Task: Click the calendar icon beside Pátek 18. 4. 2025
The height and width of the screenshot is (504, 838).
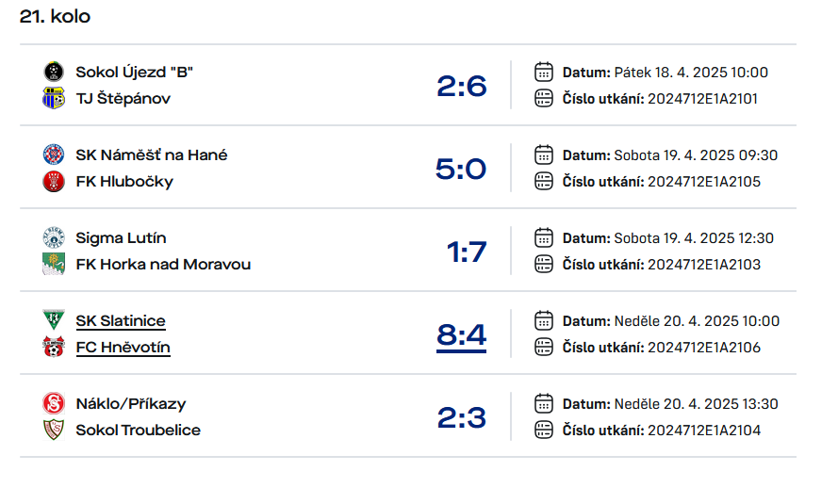Action: [544, 72]
